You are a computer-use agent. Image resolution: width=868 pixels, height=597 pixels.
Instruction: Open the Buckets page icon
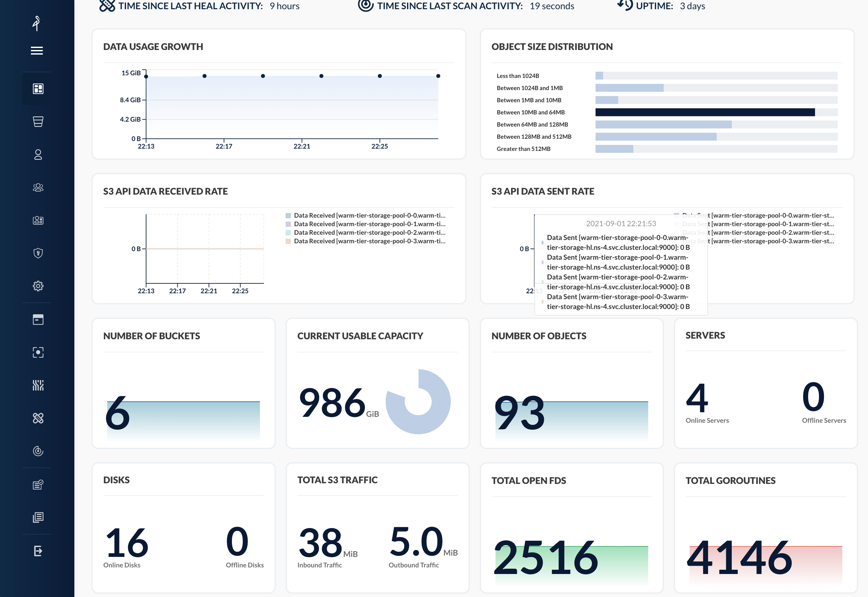click(x=38, y=122)
